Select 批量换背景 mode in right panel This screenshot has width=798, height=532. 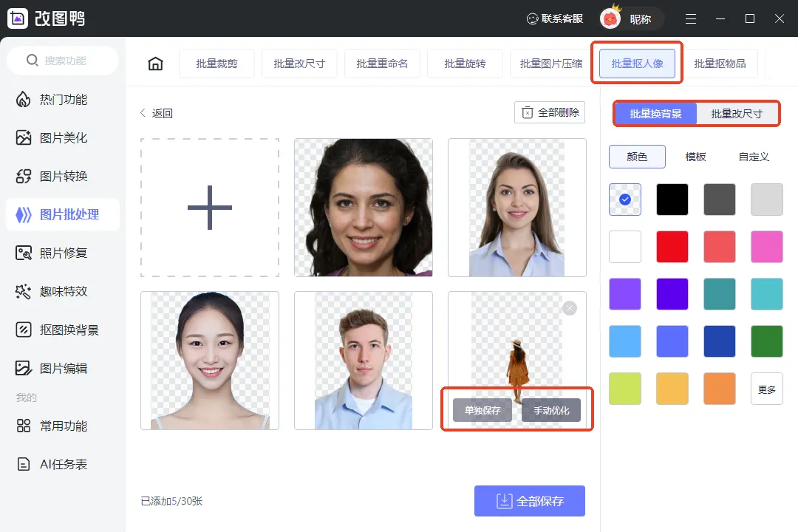[655, 114]
